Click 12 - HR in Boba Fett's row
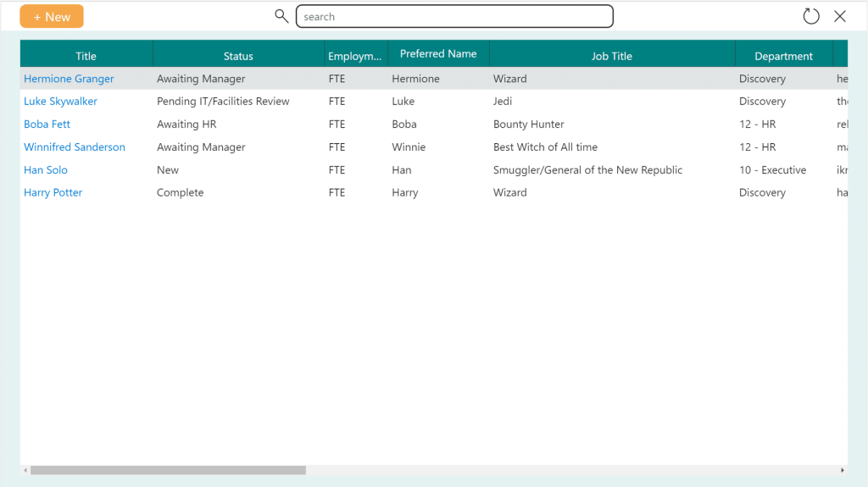This screenshot has height=487, width=868. click(757, 124)
